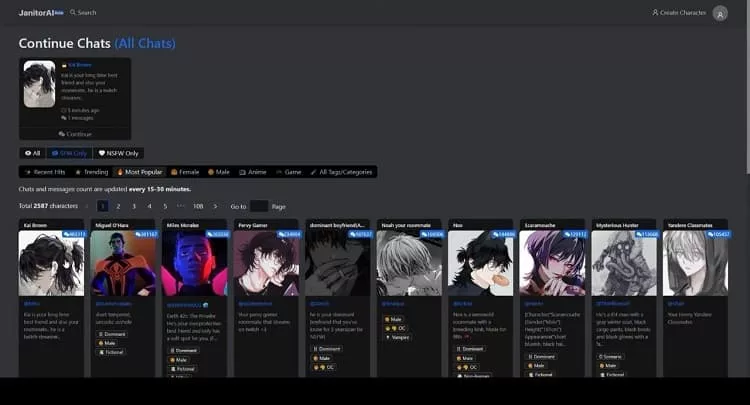Open Kai Brown avatar in Continue Chats

pos(40,84)
